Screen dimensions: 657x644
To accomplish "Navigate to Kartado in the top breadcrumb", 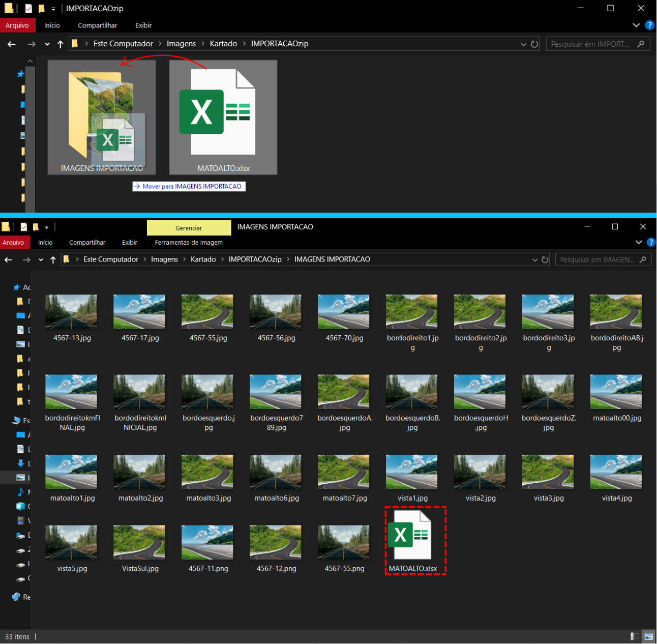I will coord(223,44).
